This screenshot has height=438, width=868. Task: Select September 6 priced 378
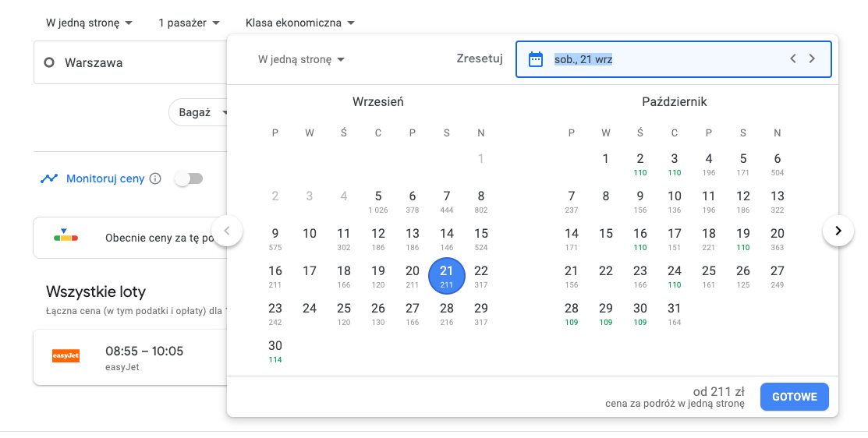tap(413, 202)
